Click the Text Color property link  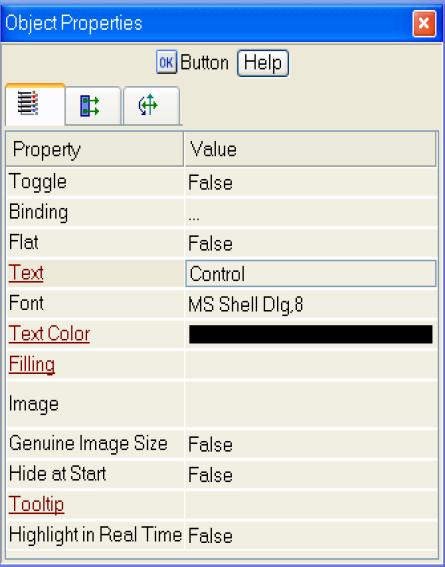[x=49, y=333]
